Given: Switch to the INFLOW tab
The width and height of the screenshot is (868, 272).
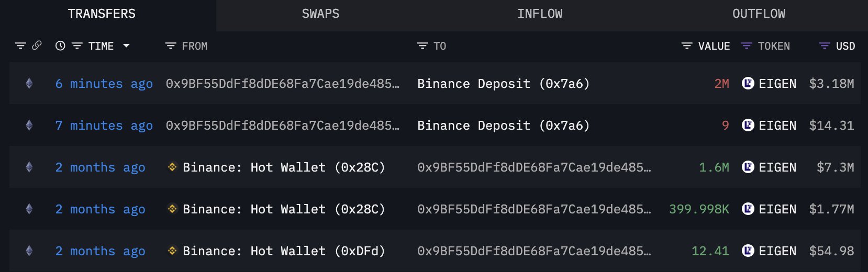Looking at the screenshot, I should [540, 14].
